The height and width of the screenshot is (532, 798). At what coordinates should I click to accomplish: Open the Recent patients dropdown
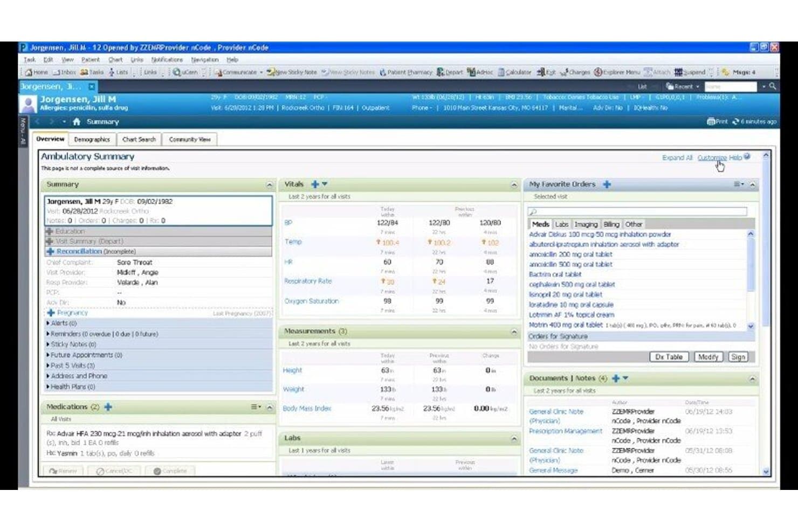(683, 86)
